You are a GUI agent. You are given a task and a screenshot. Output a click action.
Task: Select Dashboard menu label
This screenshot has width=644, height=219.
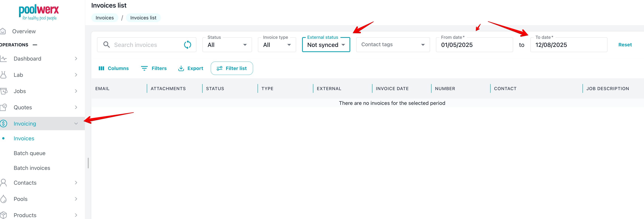(28, 59)
